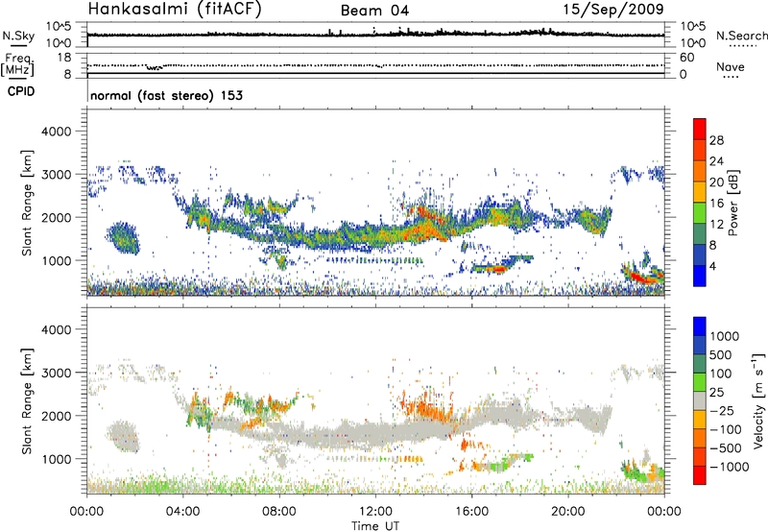768x532 pixels.
Task: Click the 16:00 time axis label
Action: [471, 512]
